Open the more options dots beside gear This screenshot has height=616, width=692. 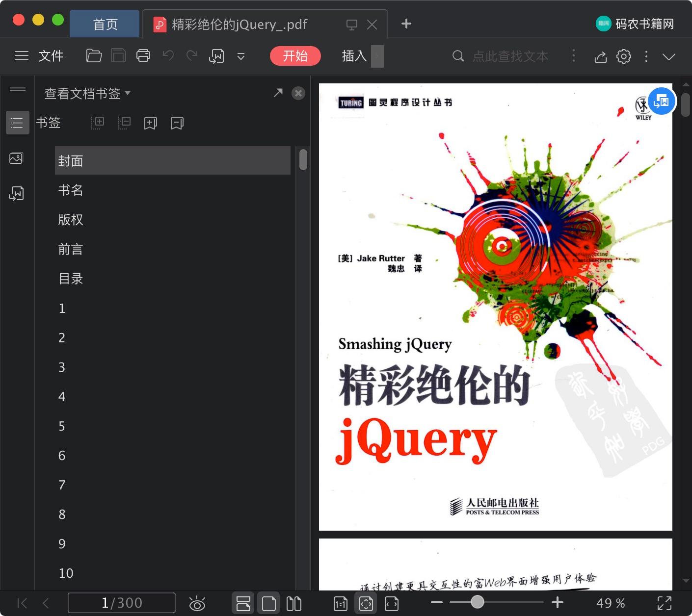coord(646,56)
